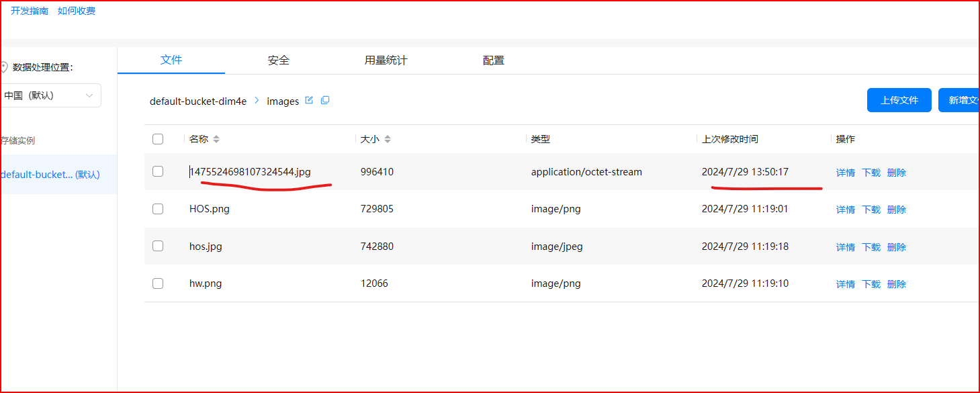Click file name HOS.png
Image resolution: width=980 pixels, height=393 pixels.
tap(210, 209)
